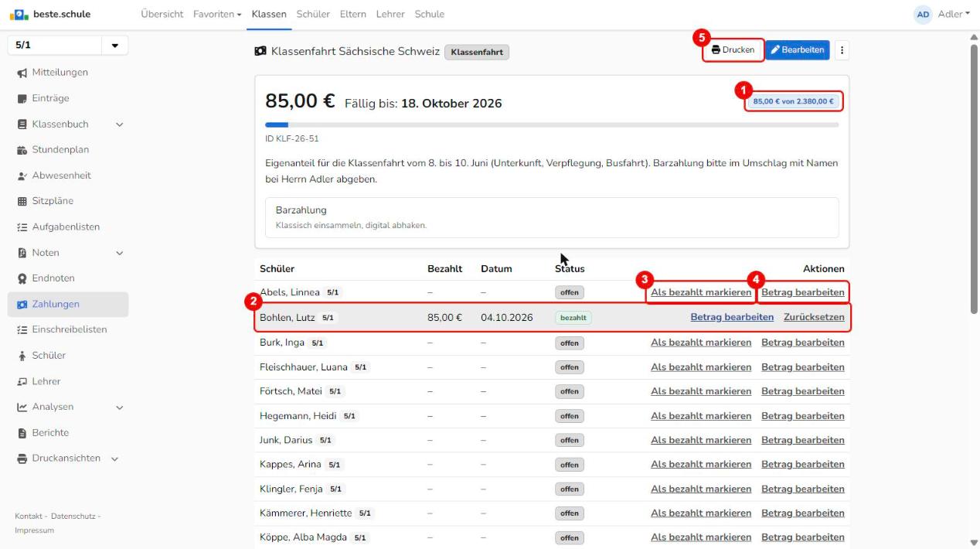Click the Zahlungen money icon in sidebar
Screen dimensions: 980x549
pyautogui.click(x=21, y=305)
